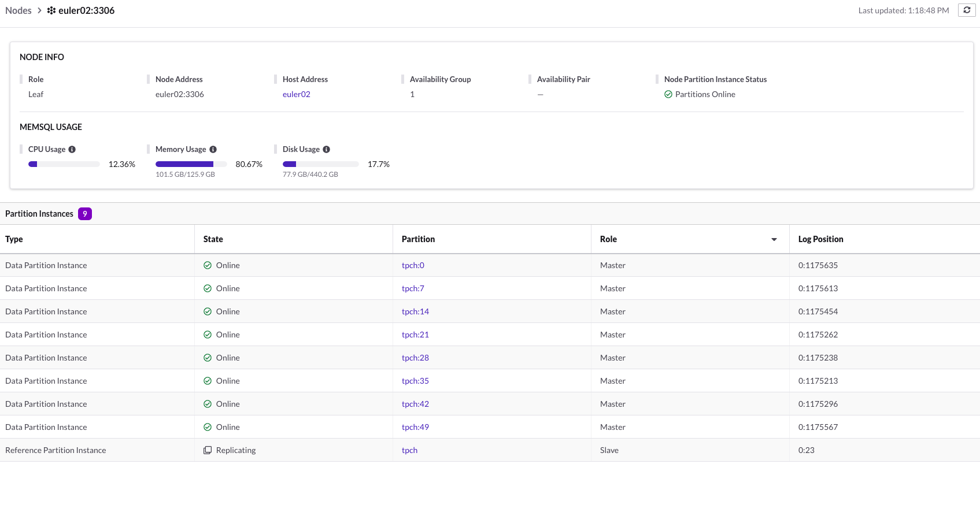
Task: Sort the table by Type column
Action: [x=14, y=239]
